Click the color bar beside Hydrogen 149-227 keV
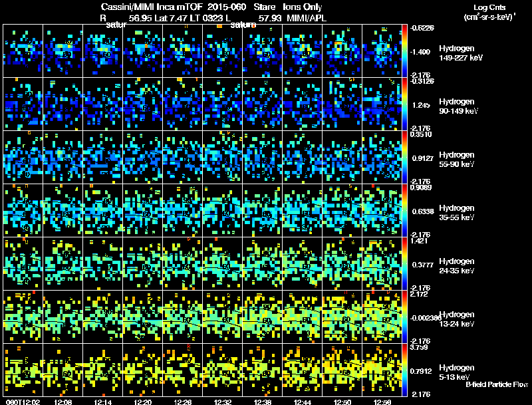The height and width of the screenshot is (405, 532). (404, 51)
